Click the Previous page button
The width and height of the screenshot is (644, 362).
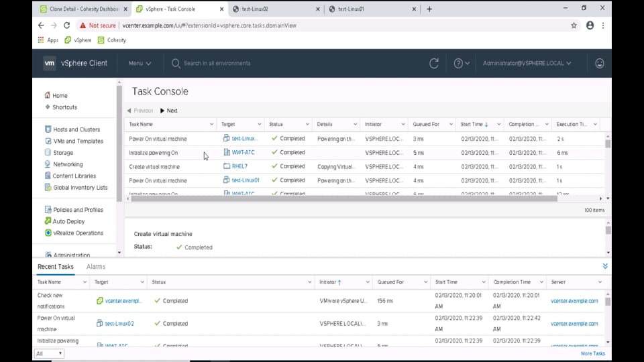[x=140, y=111]
